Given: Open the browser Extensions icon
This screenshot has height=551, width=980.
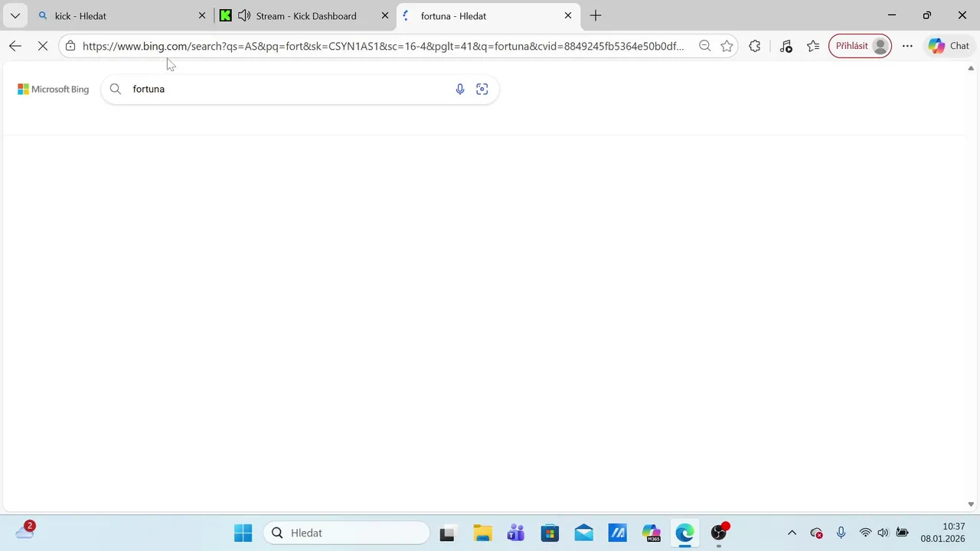Looking at the screenshot, I should [x=755, y=46].
